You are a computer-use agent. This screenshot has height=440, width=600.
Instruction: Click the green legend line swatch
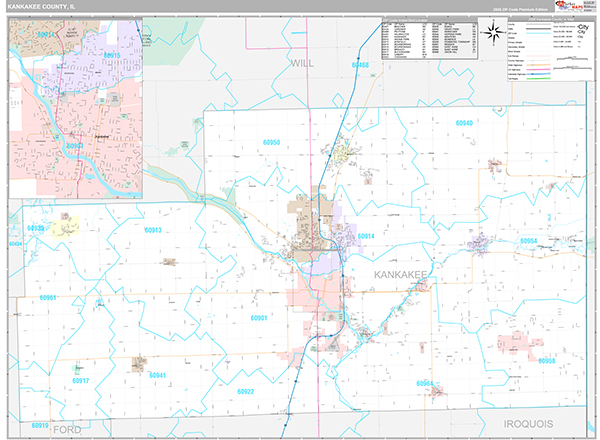538,78
